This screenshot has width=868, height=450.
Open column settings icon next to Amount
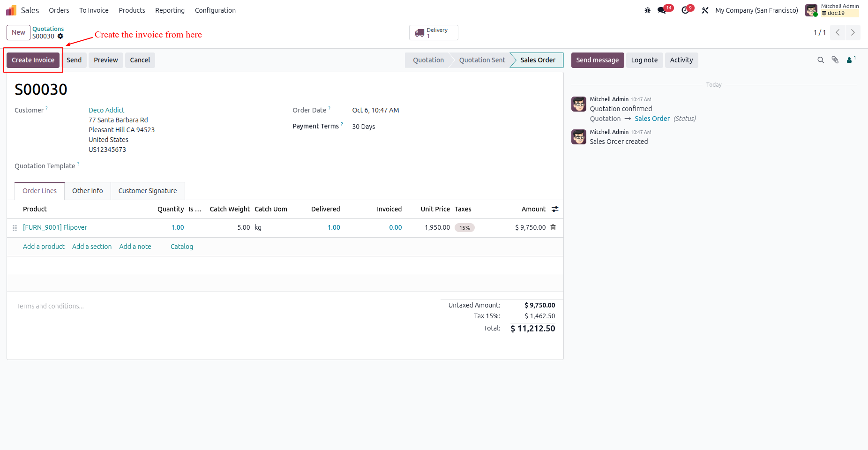(x=555, y=209)
